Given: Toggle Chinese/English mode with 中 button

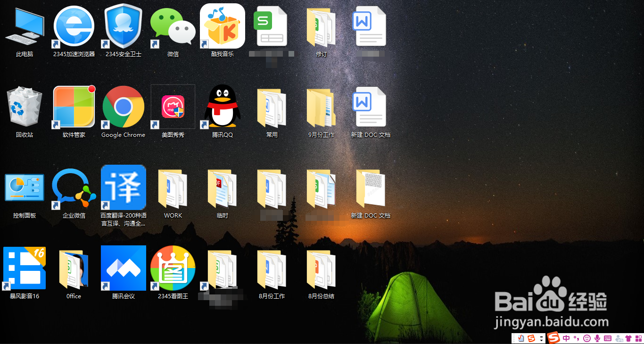Looking at the screenshot, I should pos(566,338).
